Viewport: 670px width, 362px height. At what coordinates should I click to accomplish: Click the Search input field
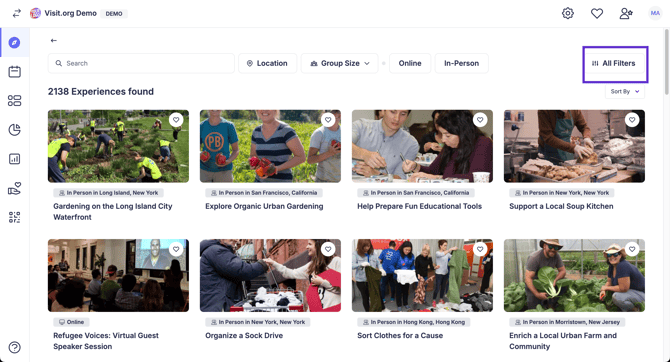[x=141, y=63]
